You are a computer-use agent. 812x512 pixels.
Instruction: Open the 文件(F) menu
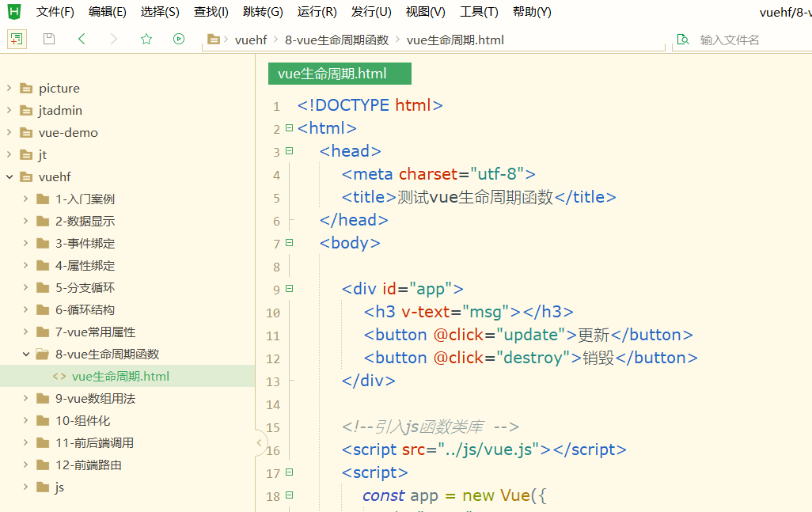[x=55, y=12]
